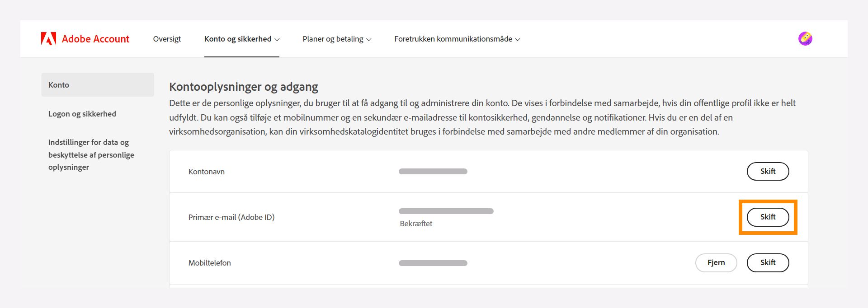Viewport: 868px width, 308px height.
Task: Open Logon og sikkerhed settings
Action: click(82, 114)
